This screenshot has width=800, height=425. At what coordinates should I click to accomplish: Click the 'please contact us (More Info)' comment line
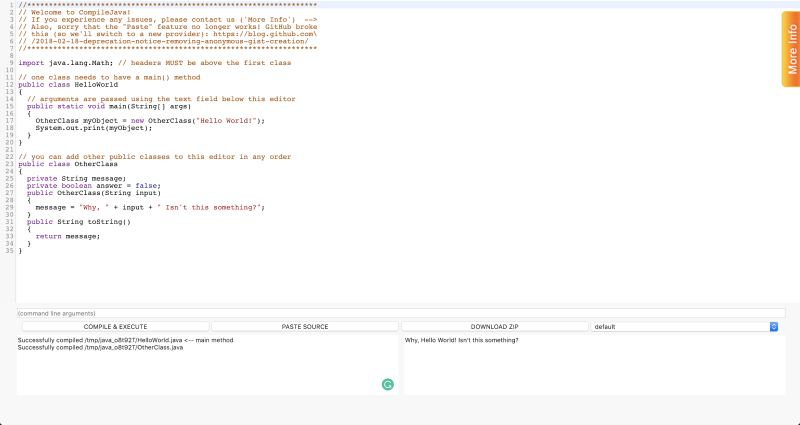[168, 19]
